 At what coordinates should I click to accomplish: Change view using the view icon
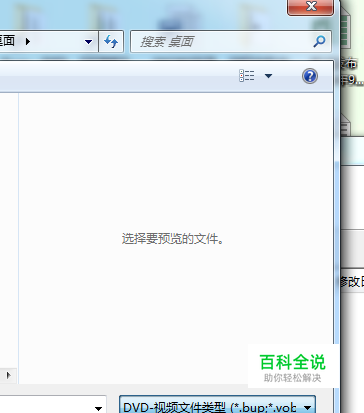[247, 76]
